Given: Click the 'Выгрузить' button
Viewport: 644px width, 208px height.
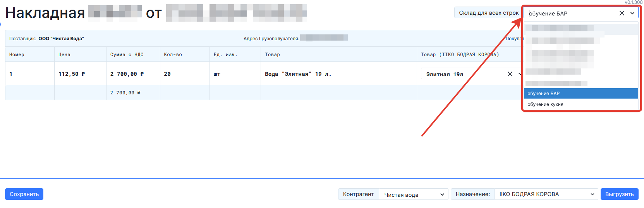Looking at the screenshot, I should (x=619, y=194).
